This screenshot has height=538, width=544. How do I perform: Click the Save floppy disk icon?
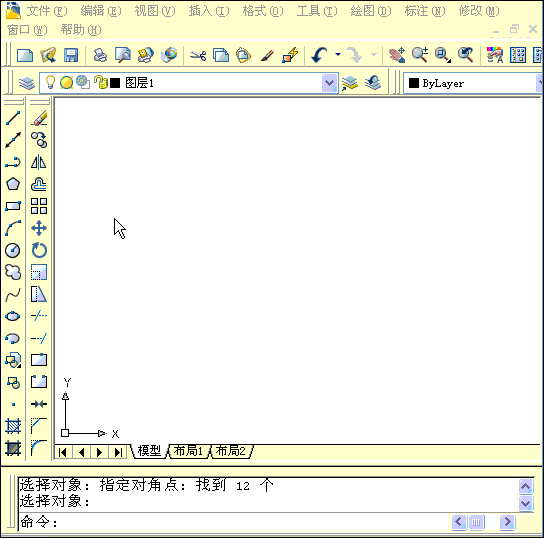[71, 55]
